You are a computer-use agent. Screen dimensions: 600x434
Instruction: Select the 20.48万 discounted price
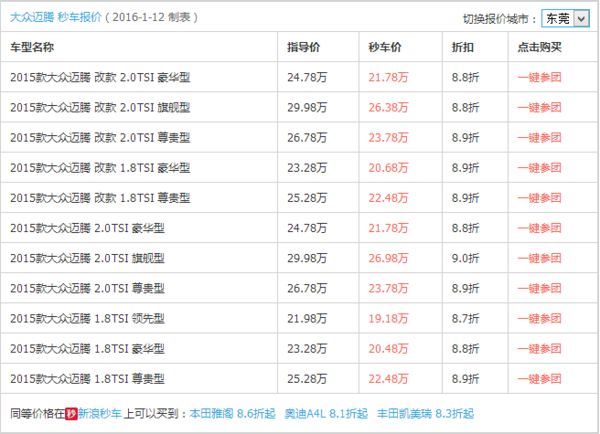click(x=388, y=349)
